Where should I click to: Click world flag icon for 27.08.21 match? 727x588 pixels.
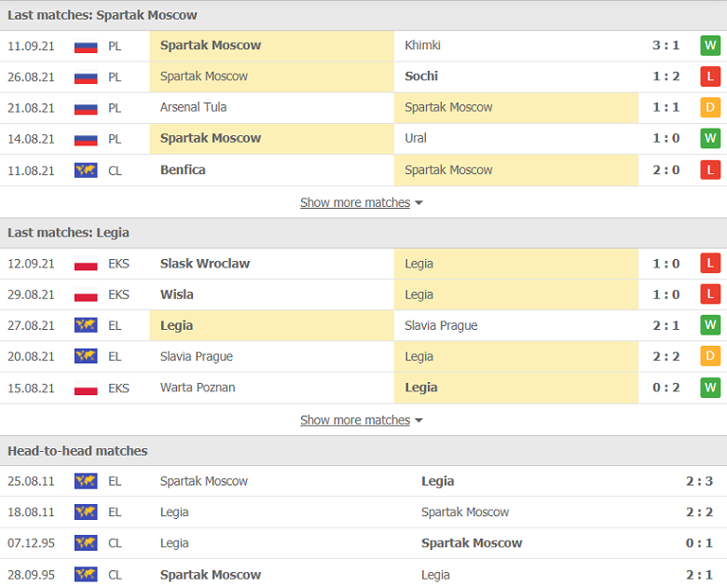86,325
